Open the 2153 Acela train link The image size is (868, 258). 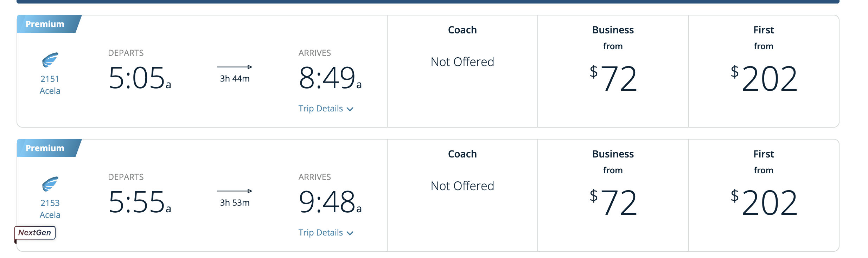click(x=50, y=209)
